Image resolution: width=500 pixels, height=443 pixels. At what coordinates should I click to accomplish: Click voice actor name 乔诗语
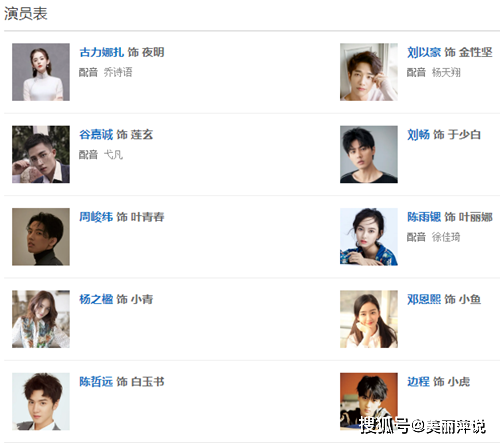[118, 72]
